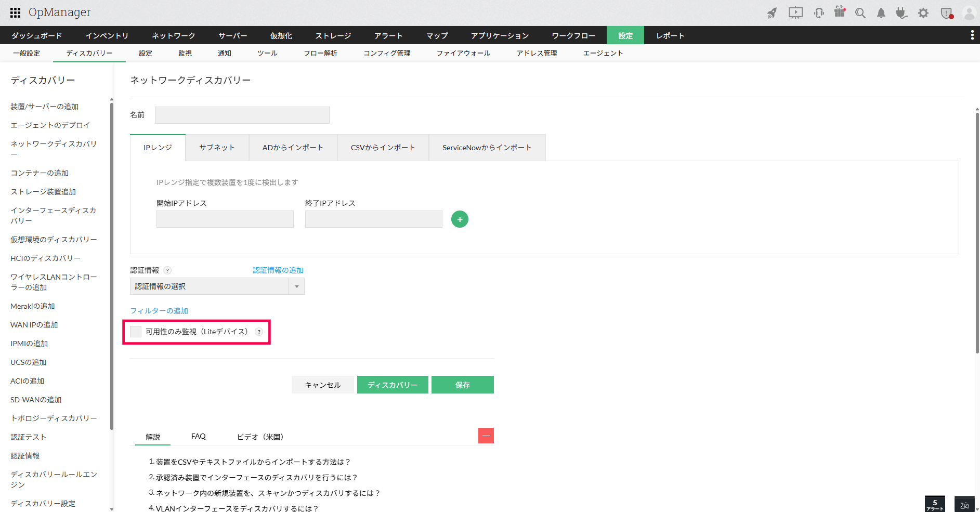Viewport: 980px width, 512px height.
Task: Open the presentation video demo icon
Action: point(795,13)
